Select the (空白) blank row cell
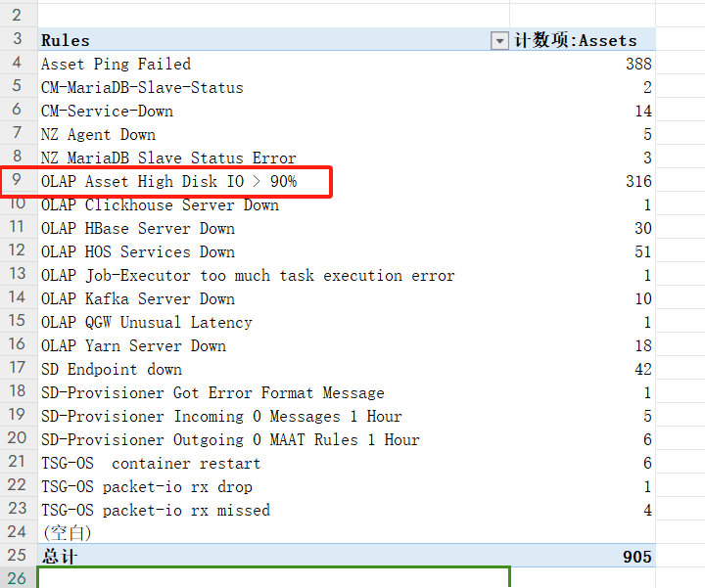The image size is (705, 588). coord(66,533)
